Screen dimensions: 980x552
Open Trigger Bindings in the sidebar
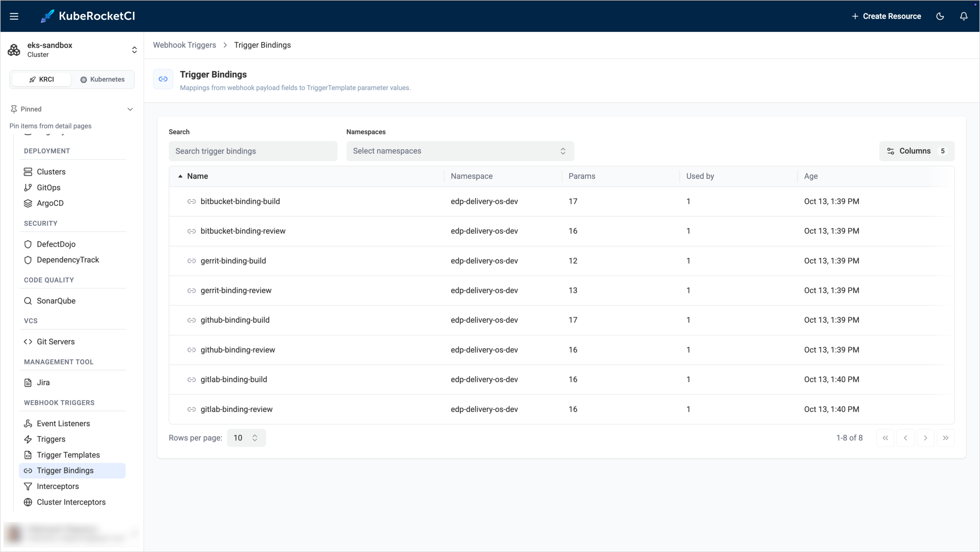click(x=72, y=471)
